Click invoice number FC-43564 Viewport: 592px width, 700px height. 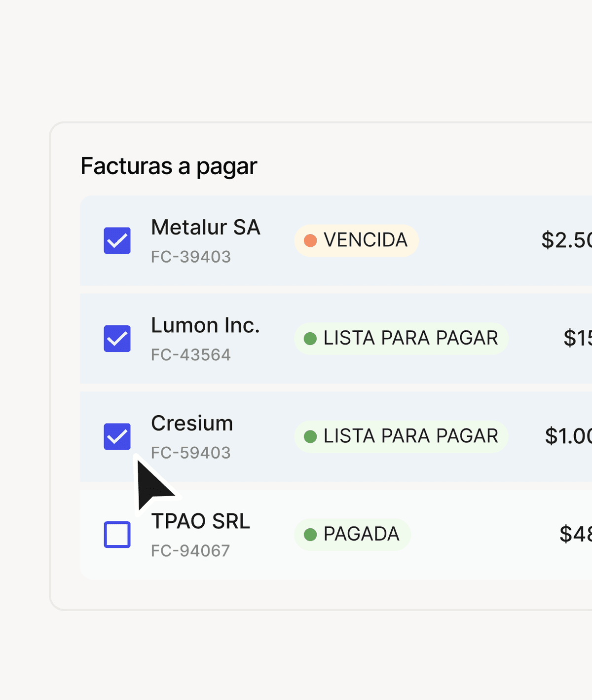click(191, 354)
